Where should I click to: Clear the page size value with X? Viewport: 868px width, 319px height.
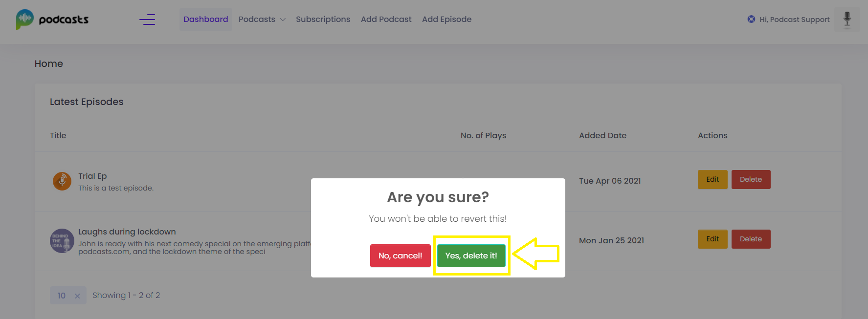click(x=77, y=296)
